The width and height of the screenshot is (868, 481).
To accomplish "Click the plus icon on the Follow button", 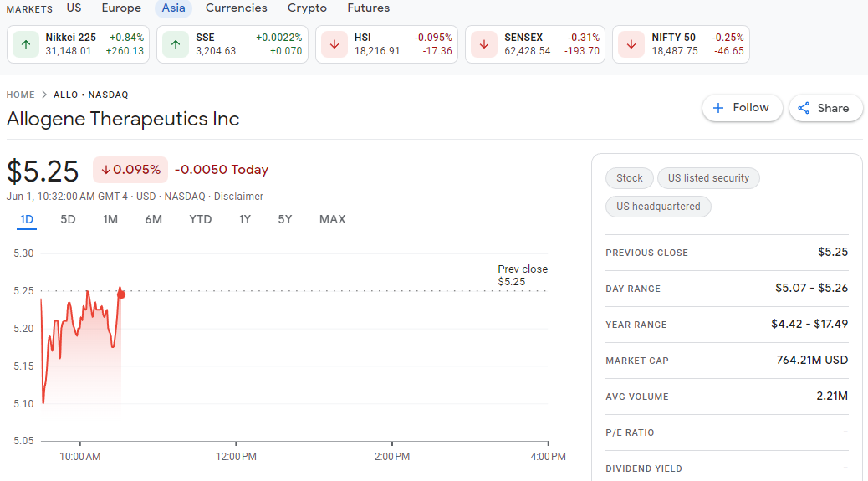I will [718, 108].
